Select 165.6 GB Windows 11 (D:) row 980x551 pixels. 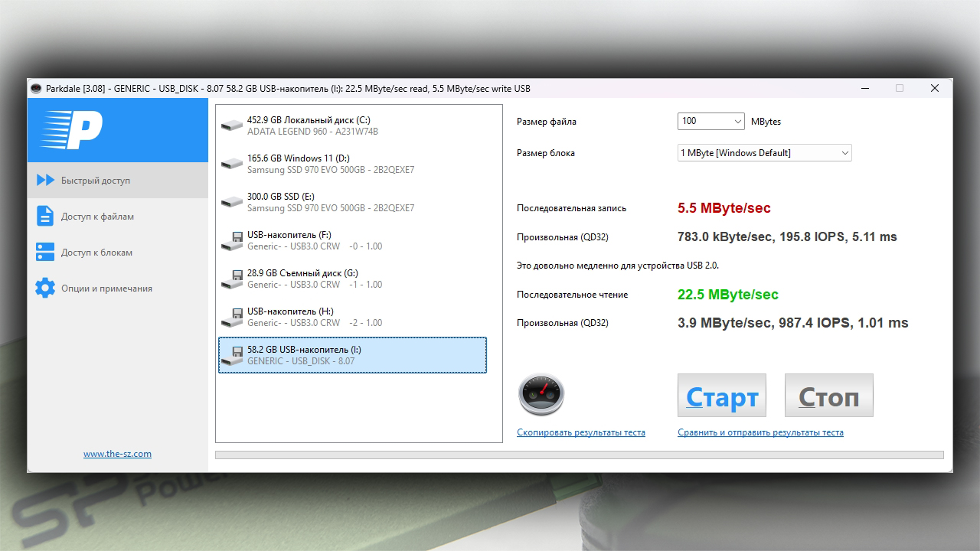pyautogui.click(x=352, y=164)
